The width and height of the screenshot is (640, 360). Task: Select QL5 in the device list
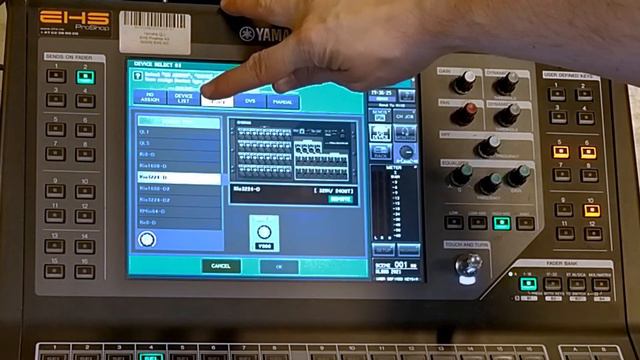[x=180, y=143]
